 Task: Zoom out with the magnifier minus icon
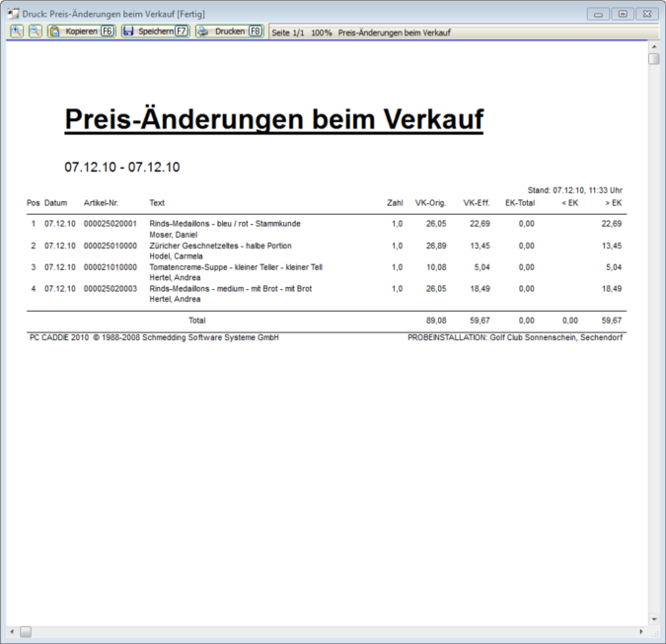tap(36, 32)
